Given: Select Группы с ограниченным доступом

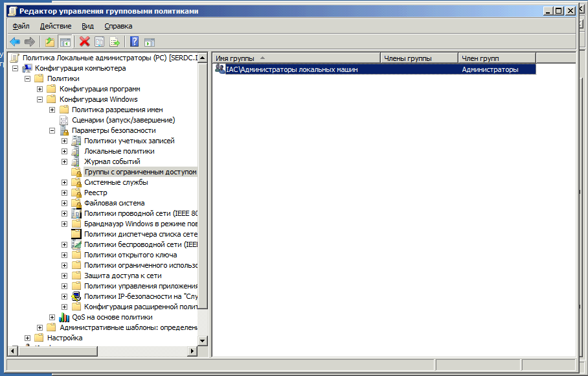Looking at the screenshot, I should pos(141,172).
